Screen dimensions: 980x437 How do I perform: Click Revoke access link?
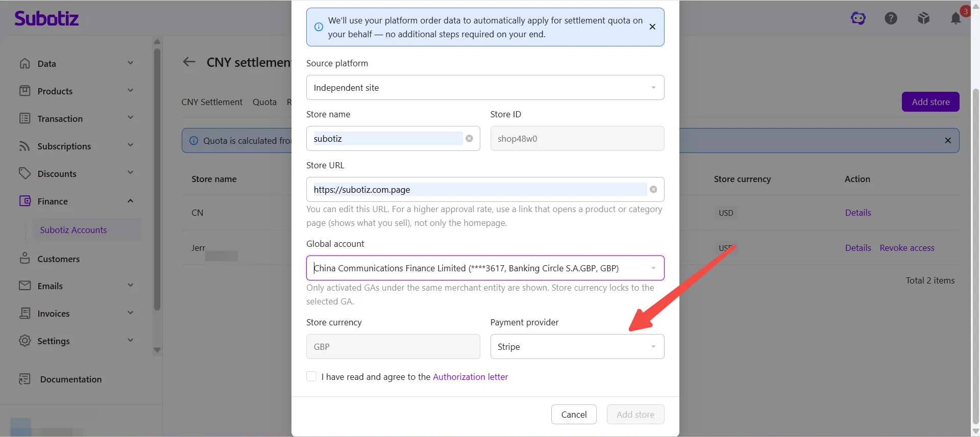[907, 248]
